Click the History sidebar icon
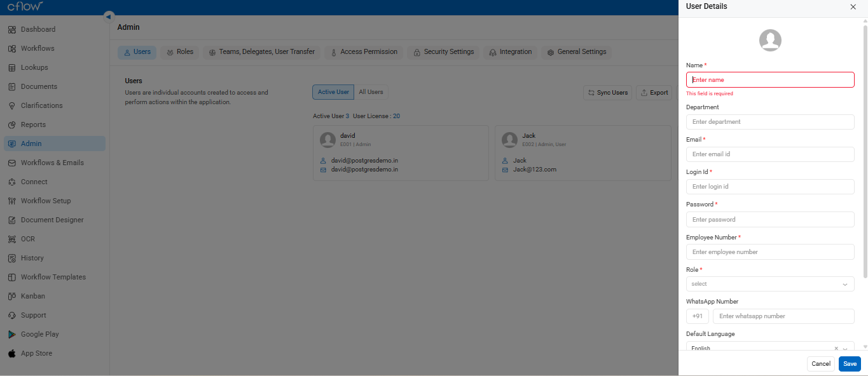The width and height of the screenshot is (868, 376). 12,258
